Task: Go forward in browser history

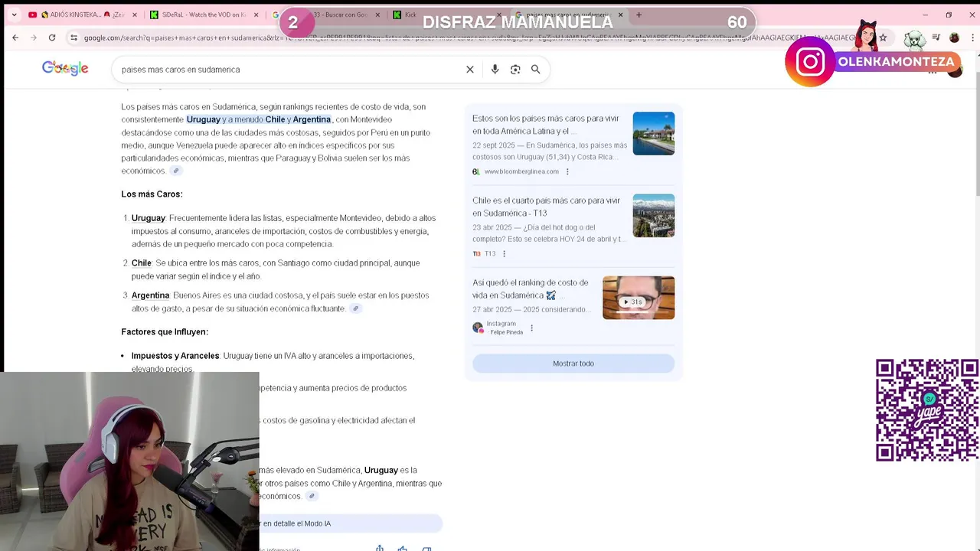Action: 33,37
